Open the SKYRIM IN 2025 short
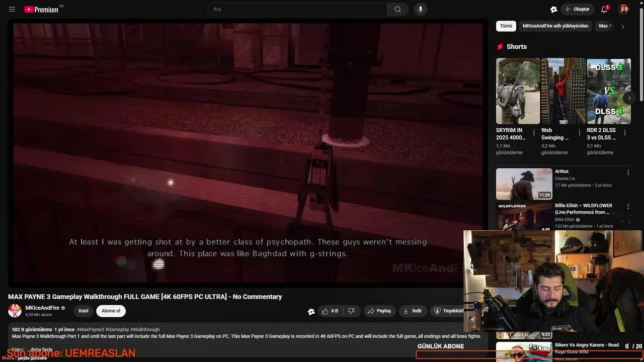The height and width of the screenshot is (362, 644). [518, 91]
